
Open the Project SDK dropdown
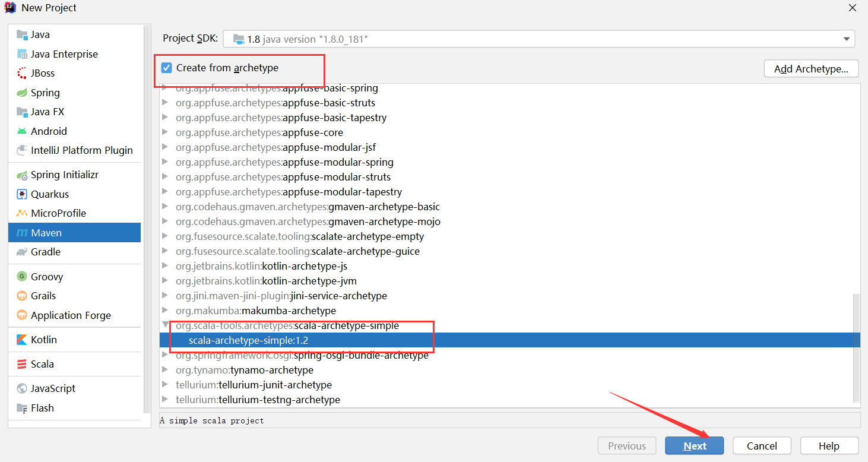[x=539, y=39]
